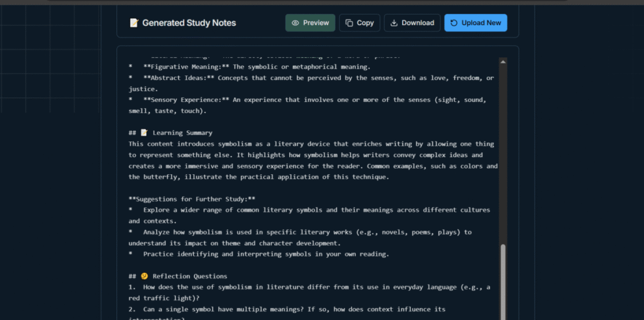644x320 pixels.
Task: Click the eye icon in the Preview button
Action: 295,23
